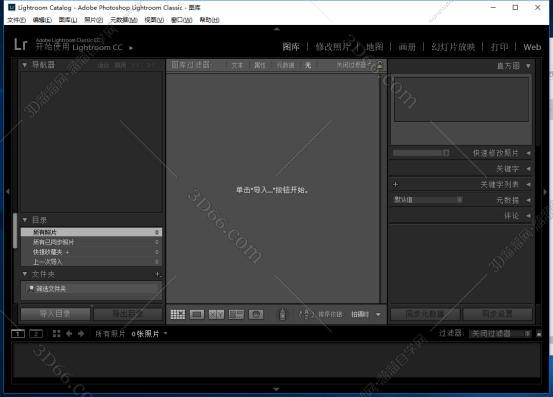Expand the 关键字列表 Keyword List panel

click(x=528, y=184)
